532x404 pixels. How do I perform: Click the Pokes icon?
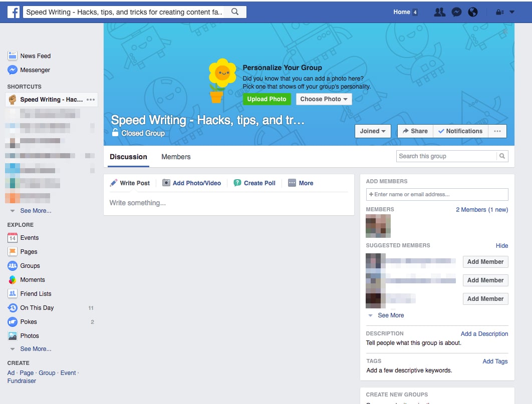point(13,321)
